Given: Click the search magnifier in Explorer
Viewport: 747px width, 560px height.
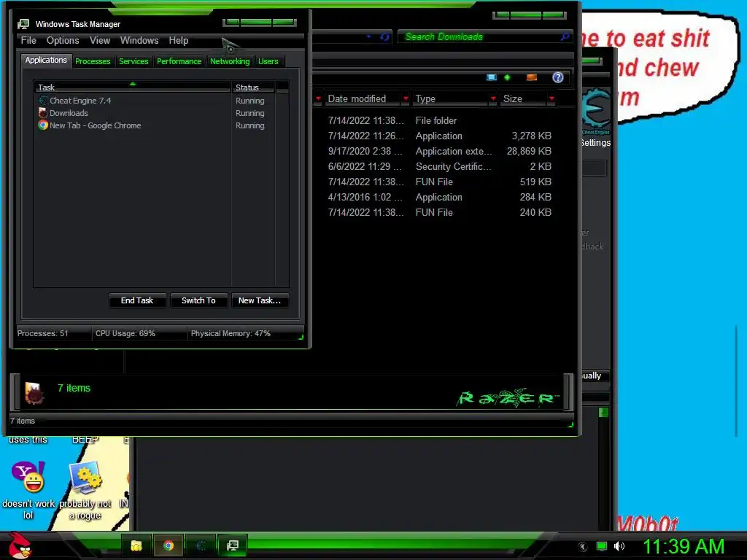Looking at the screenshot, I should (x=565, y=36).
